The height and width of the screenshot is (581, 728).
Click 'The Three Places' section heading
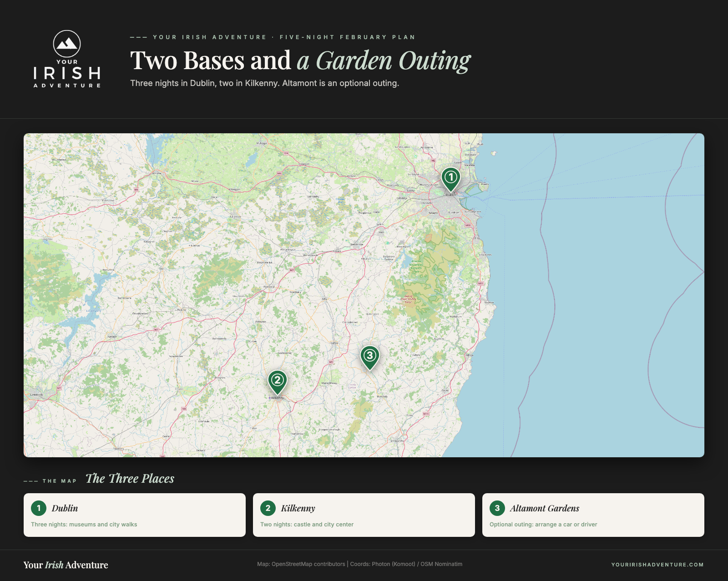(x=130, y=479)
